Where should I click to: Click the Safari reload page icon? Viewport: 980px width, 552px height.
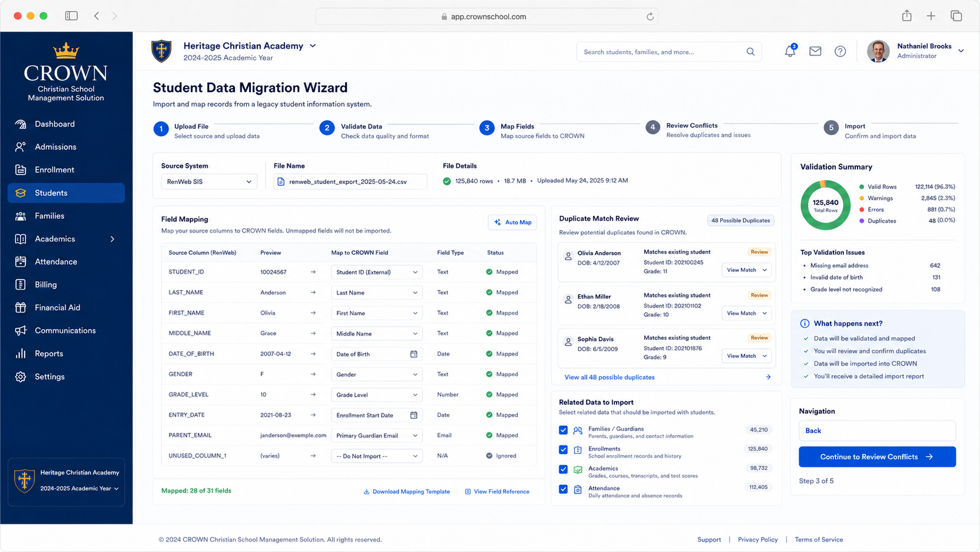(650, 16)
